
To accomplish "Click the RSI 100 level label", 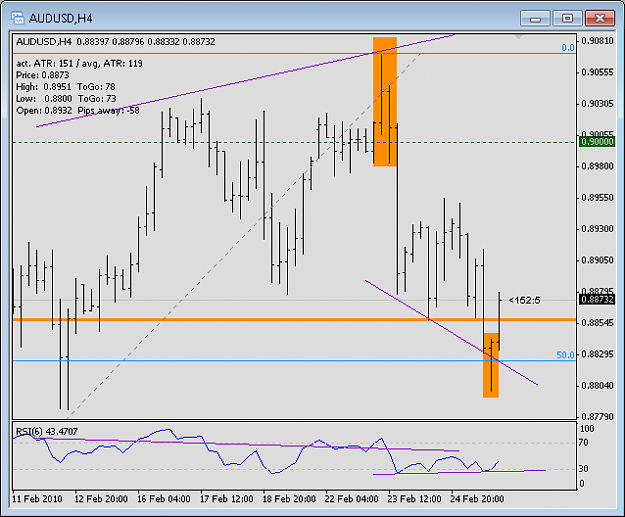I will point(587,429).
